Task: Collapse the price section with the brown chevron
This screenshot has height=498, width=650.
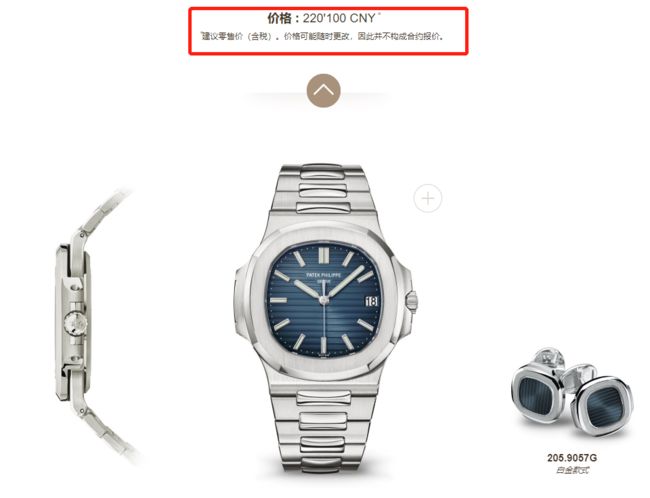Action: coord(323,90)
